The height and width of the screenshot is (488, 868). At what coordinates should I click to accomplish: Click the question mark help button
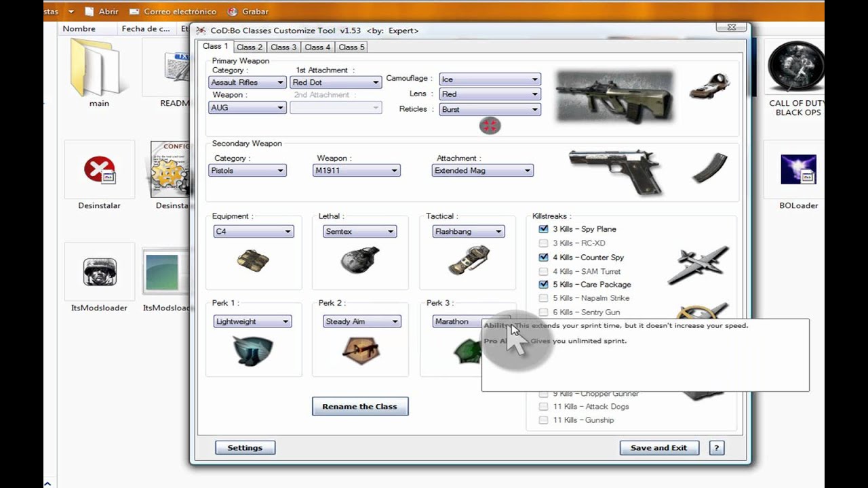(716, 448)
